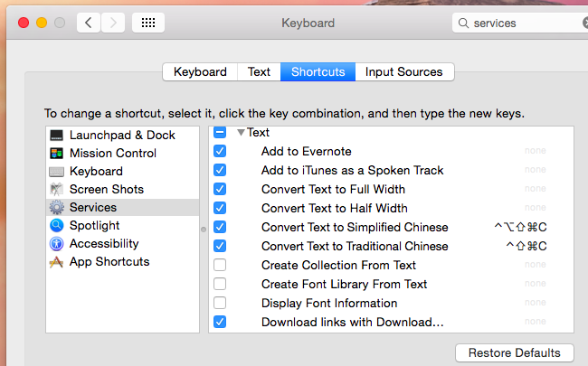Enable Create Font Library From Text
Screen dimensions: 588x366
(220, 284)
